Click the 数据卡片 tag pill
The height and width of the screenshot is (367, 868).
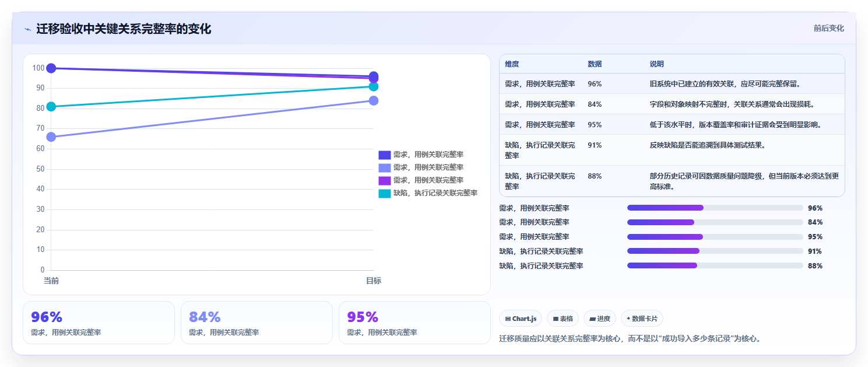pyautogui.click(x=642, y=319)
